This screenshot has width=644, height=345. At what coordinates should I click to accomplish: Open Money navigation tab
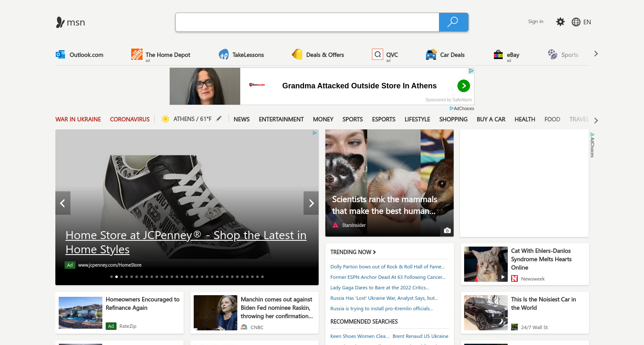tap(323, 119)
